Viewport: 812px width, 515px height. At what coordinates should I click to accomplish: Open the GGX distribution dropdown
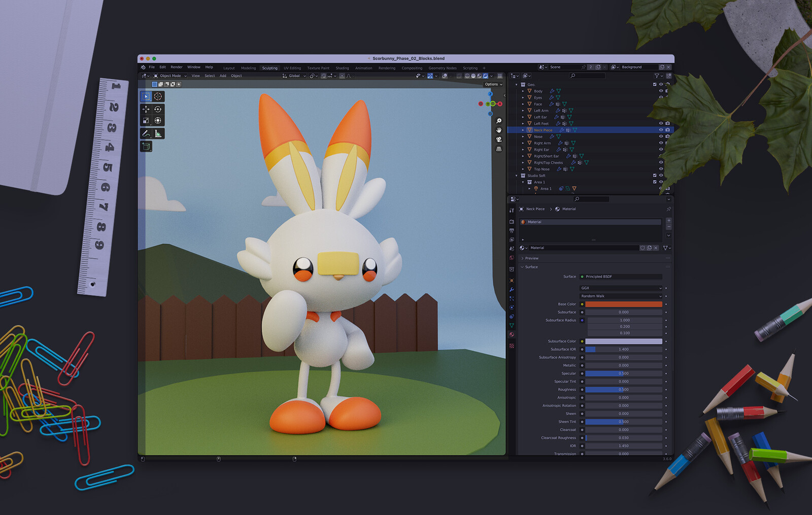[622, 288]
